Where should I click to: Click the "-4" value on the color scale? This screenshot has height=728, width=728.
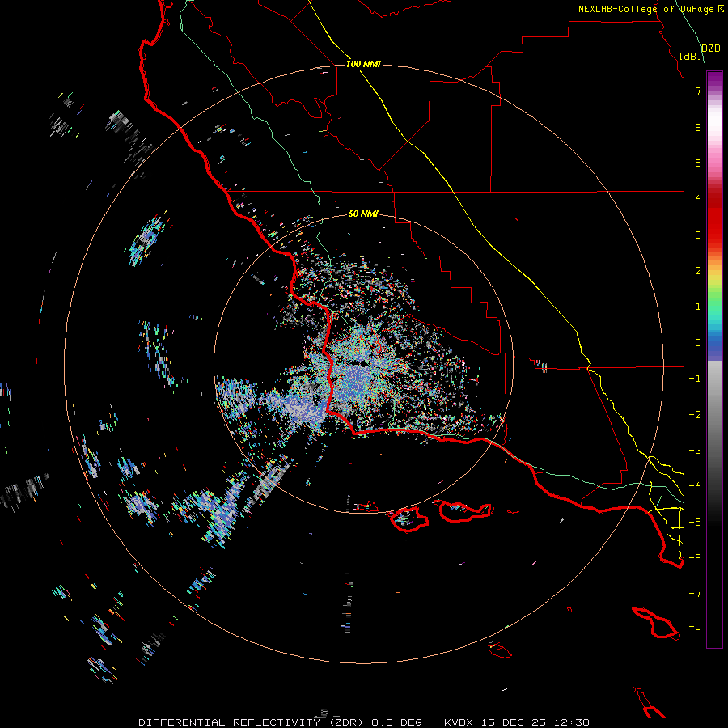pos(695,486)
